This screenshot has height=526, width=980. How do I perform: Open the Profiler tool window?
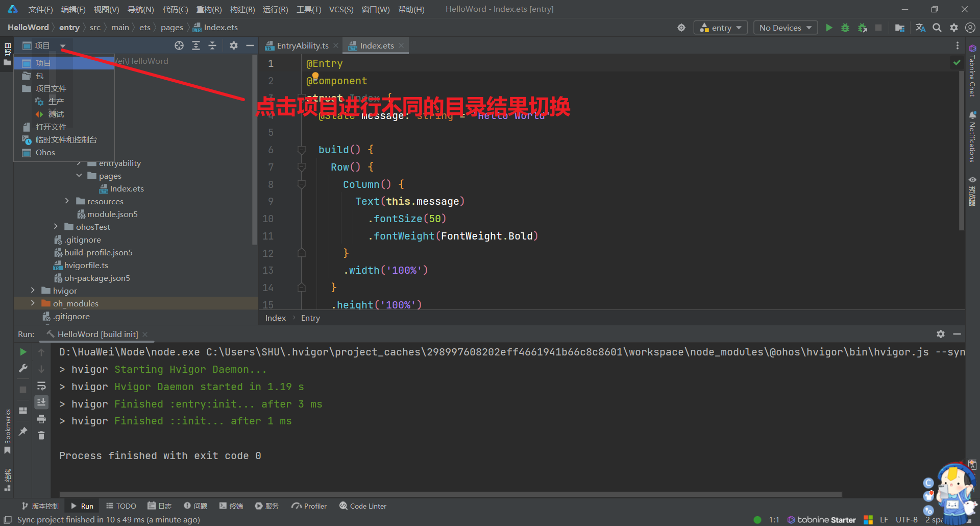309,506
